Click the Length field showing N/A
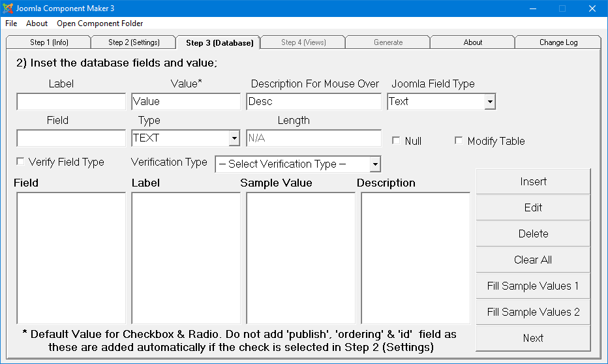 314,138
